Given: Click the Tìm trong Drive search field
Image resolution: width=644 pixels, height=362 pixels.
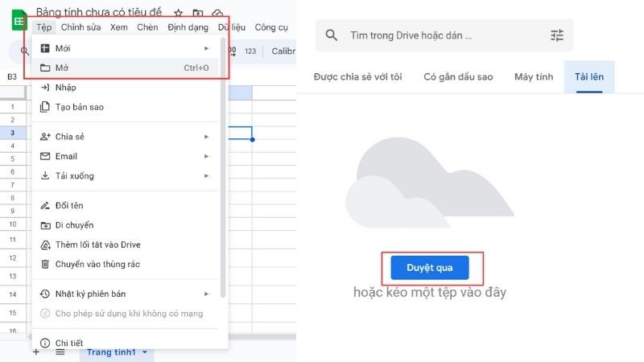Looking at the screenshot, I should (444, 35).
